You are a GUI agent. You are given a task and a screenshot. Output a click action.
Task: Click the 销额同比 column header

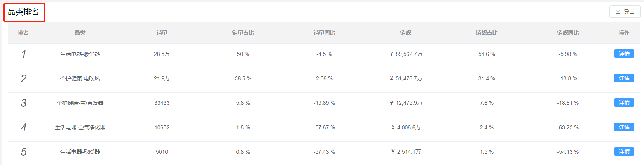click(568, 33)
